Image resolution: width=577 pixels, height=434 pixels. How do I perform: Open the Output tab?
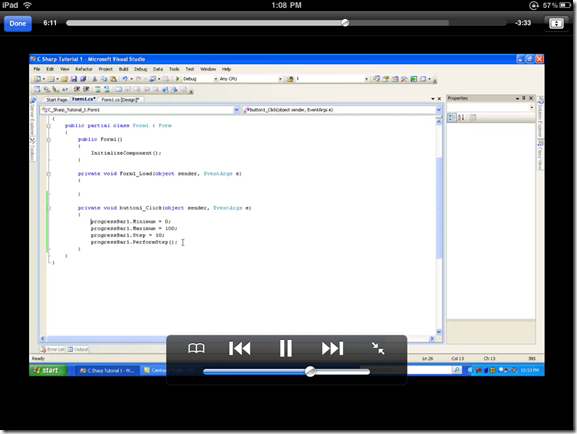78,349
